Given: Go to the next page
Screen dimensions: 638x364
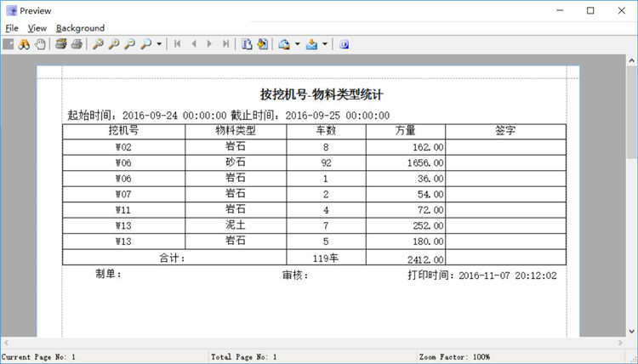Looking at the screenshot, I should (209, 43).
